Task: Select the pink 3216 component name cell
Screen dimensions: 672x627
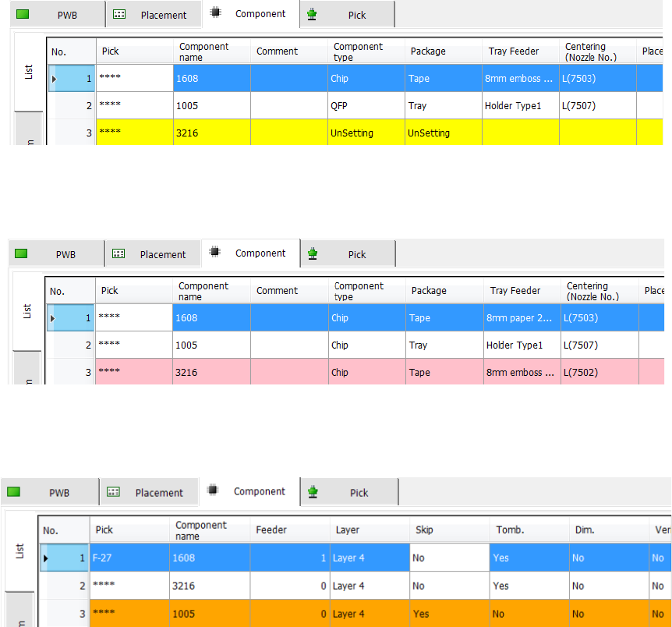Action: click(211, 372)
